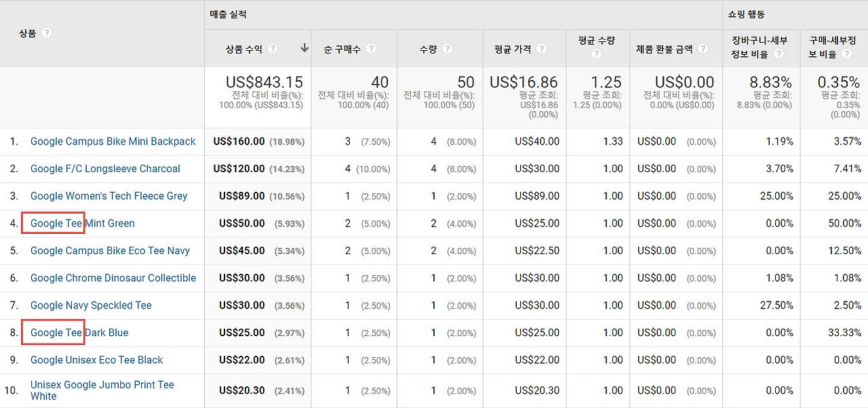Sort by 순 구매수 column header
Viewport: 868px width, 408px height.
click(x=342, y=49)
